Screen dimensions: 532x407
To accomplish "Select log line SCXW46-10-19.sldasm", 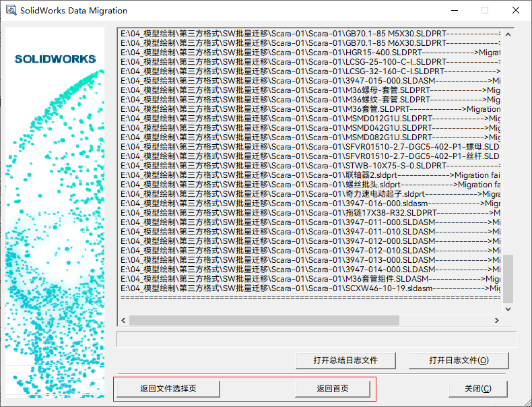I will click(x=310, y=288).
